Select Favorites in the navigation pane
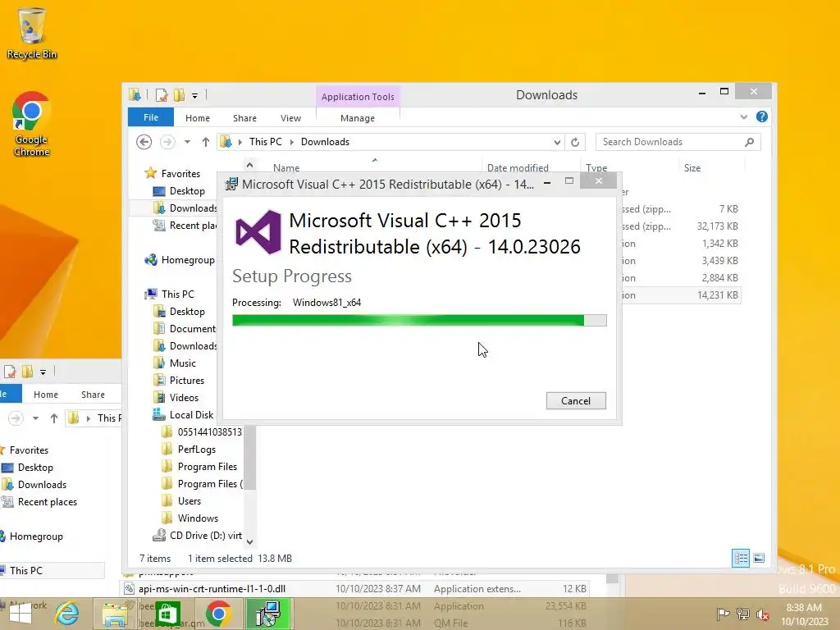This screenshot has height=630, width=840. [172, 174]
